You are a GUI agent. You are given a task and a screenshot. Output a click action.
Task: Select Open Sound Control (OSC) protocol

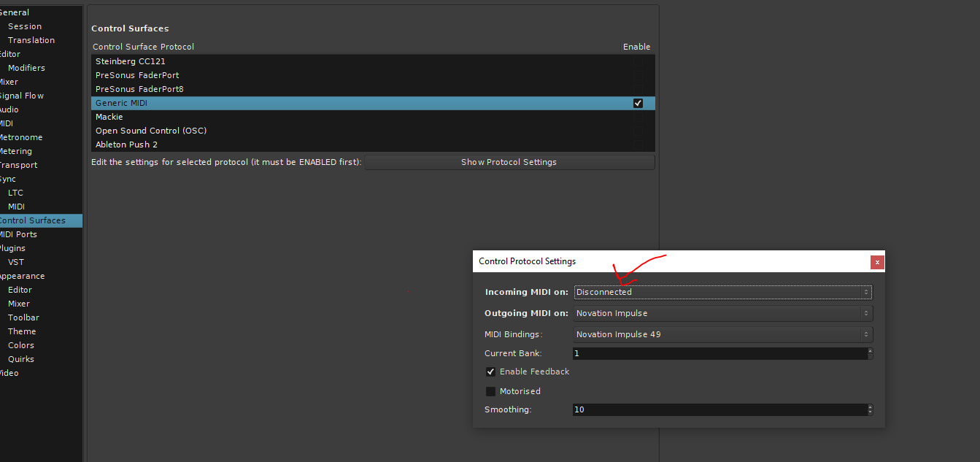click(150, 131)
